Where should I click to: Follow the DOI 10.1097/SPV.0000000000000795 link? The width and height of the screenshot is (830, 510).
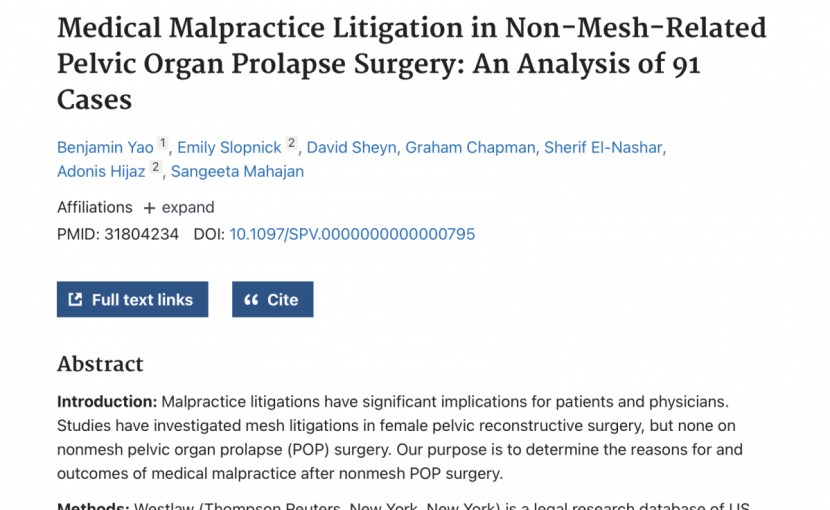point(352,234)
